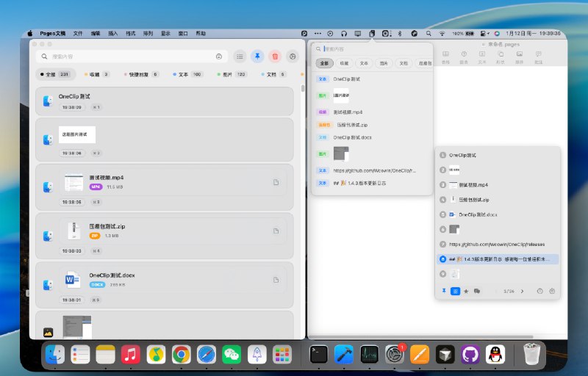588x376 pixels.
Task: Open the list view mode button
Action: pyautogui.click(x=240, y=56)
